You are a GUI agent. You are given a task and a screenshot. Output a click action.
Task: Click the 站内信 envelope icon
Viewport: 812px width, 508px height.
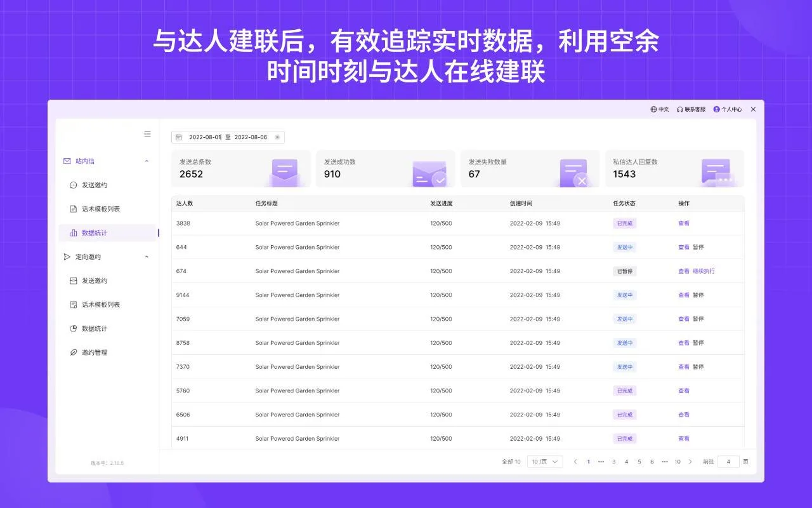tap(67, 161)
